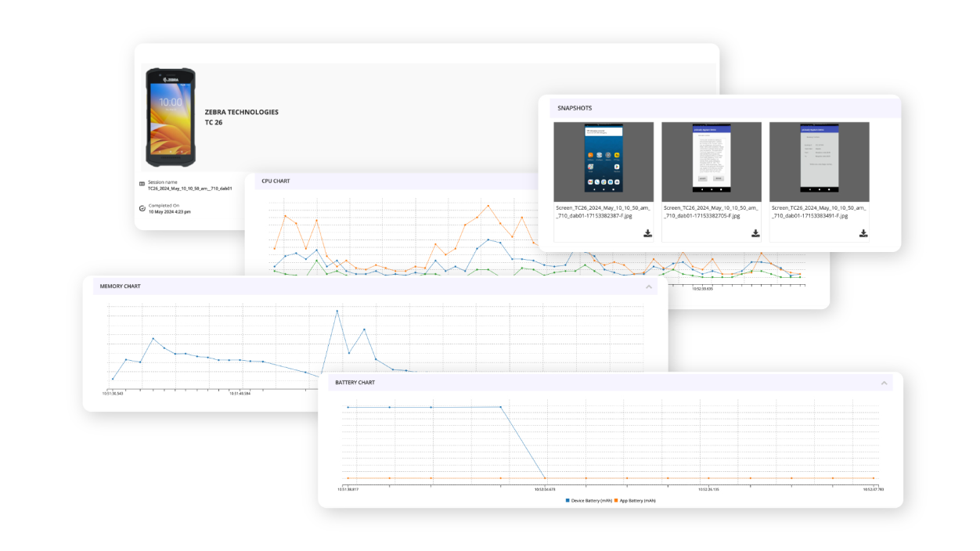This screenshot has width=980, height=551.
Task: Select the CPU CHART section header
Action: (276, 181)
